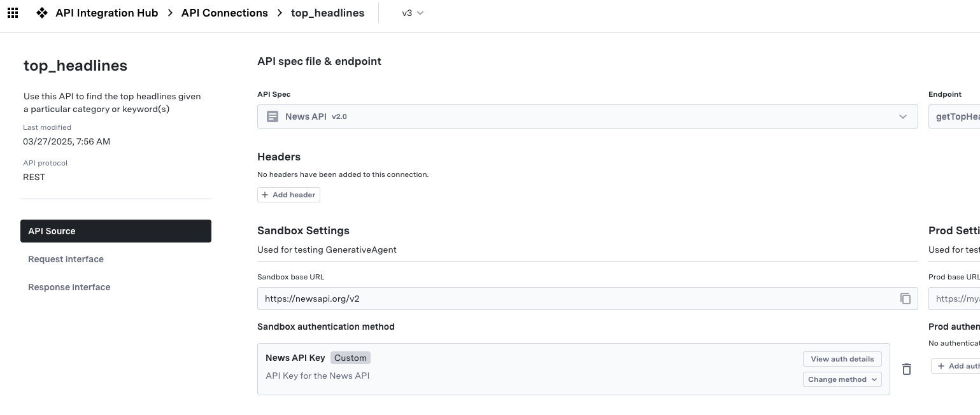Open the v3 version dropdown
Screen dimensions: 980x415
click(413, 13)
